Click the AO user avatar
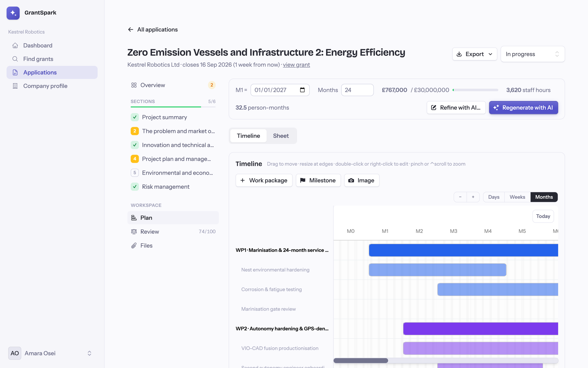This screenshot has width=588, height=368. 15,353
